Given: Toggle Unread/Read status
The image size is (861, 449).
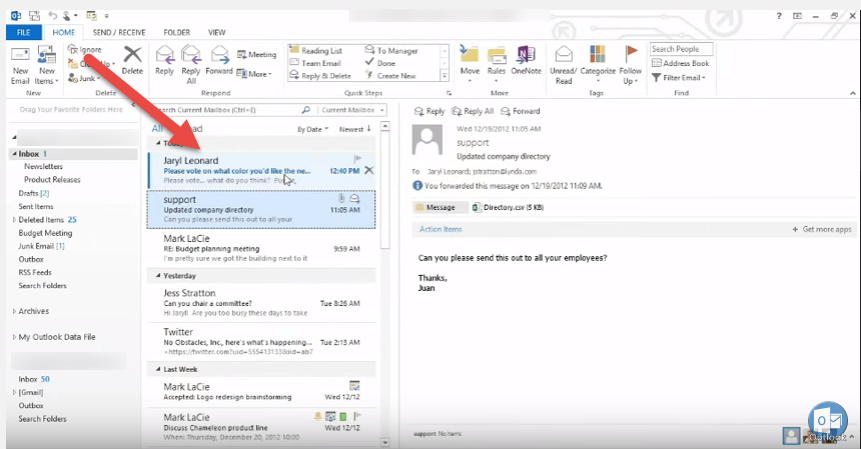Looking at the screenshot, I should [563, 65].
